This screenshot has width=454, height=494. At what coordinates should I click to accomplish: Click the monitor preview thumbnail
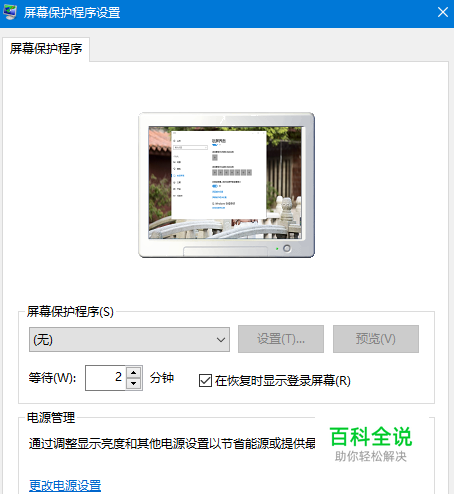pyautogui.click(x=226, y=185)
